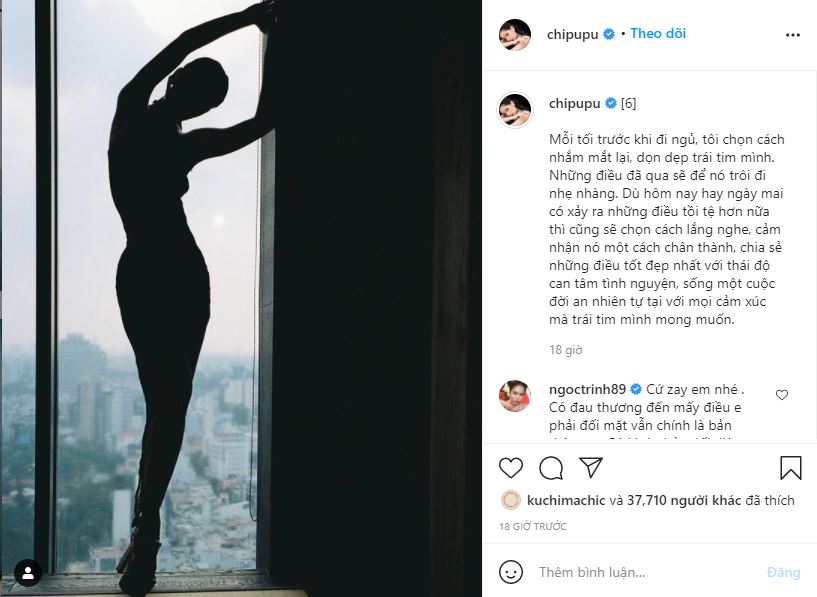817x597 pixels.
Task: Visit ngoctrinh89 profile from comment username
Action: 587,389
